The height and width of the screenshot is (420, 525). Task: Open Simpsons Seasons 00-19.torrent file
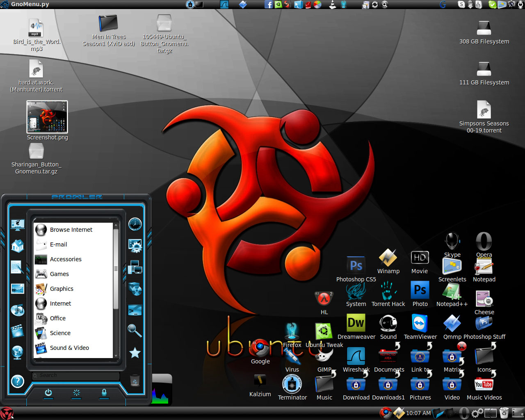tap(484, 116)
